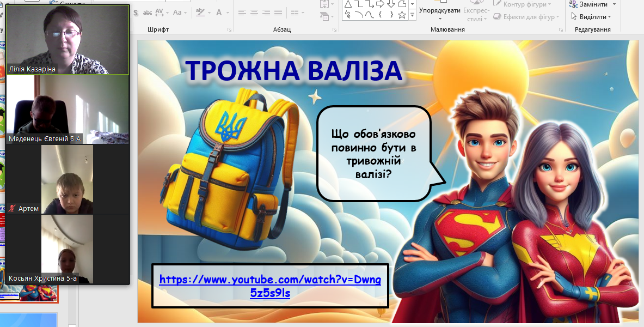Select the arc shape

click(359, 15)
